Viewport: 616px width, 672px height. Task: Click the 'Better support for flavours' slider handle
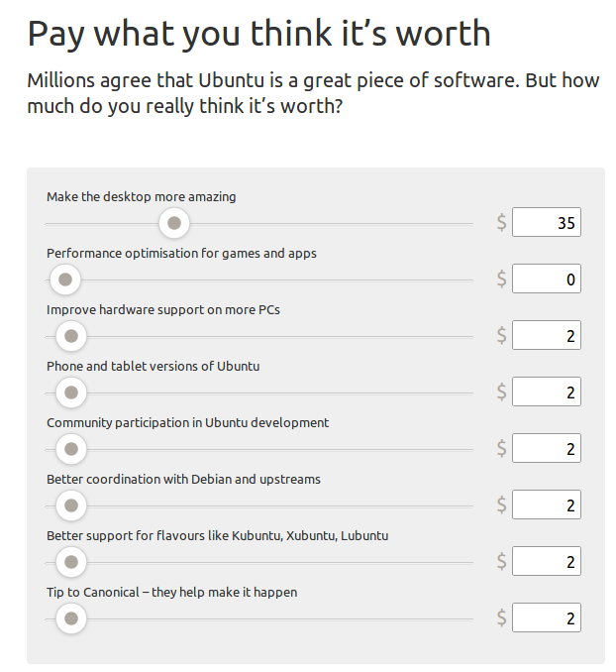(x=69, y=562)
